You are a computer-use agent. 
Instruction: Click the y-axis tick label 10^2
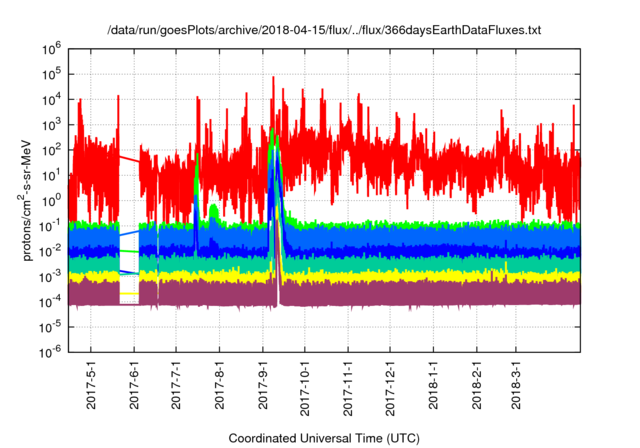click(51, 150)
